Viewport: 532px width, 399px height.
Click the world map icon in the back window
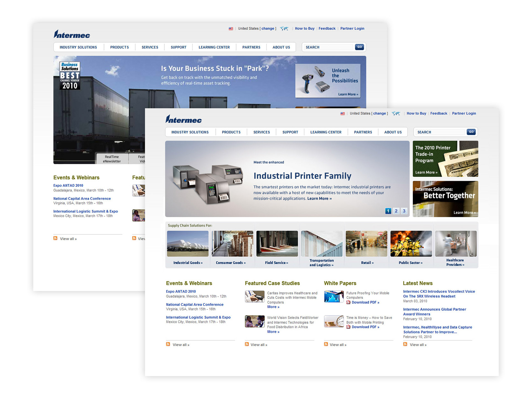click(x=284, y=28)
